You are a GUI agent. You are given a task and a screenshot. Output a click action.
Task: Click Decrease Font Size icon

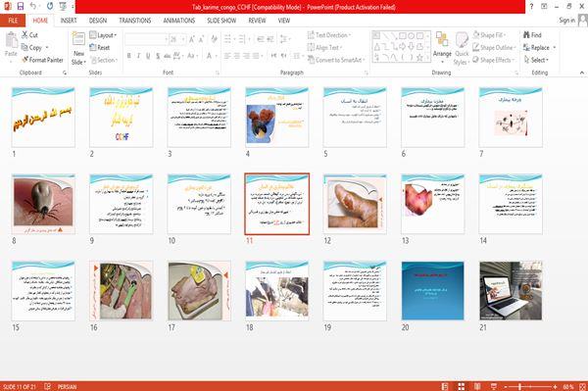(x=201, y=39)
